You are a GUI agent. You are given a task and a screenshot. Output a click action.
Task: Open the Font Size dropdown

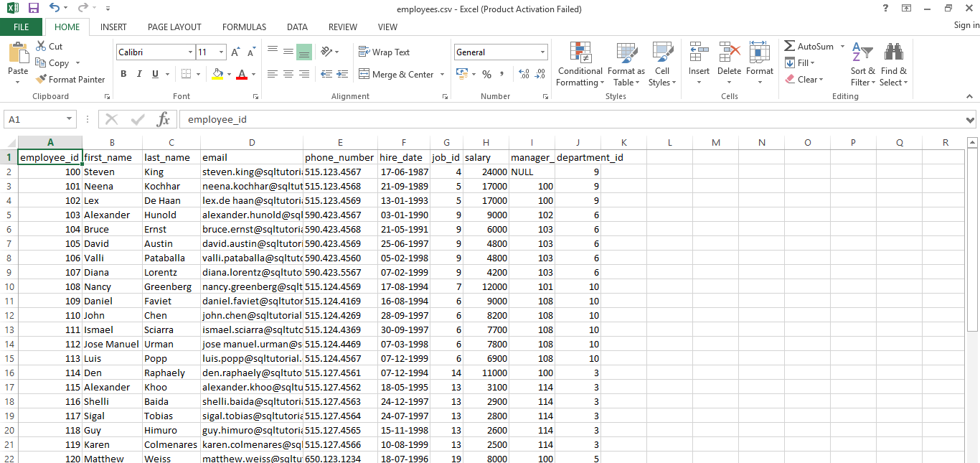click(x=220, y=52)
